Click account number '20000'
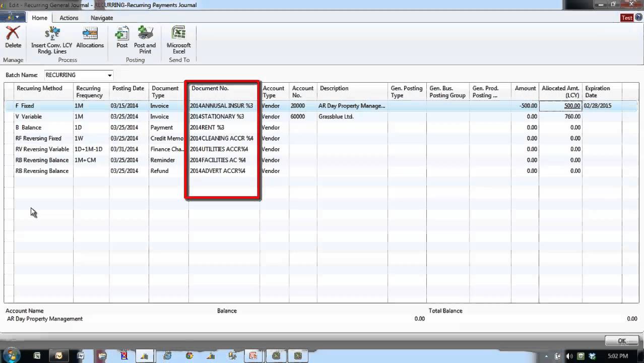 point(303,106)
